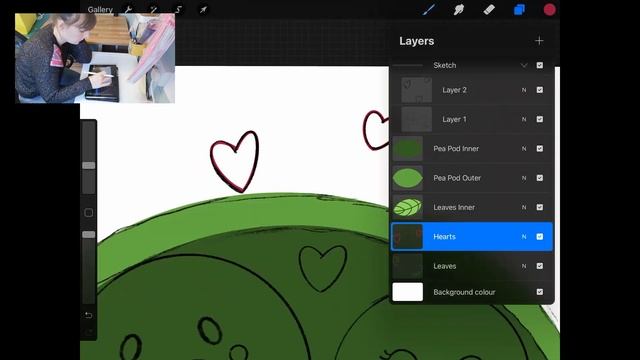The width and height of the screenshot is (640, 360).
Task: Open blend mode N for Hearts layer
Action: [x=524, y=237]
